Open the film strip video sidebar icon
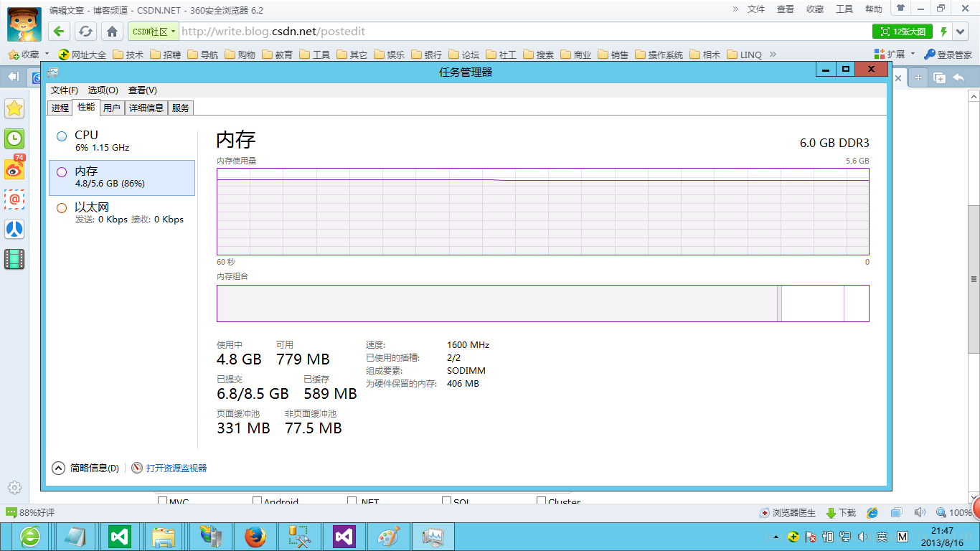The width and height of the screenshot is (980, 551). tap(14, 259)
